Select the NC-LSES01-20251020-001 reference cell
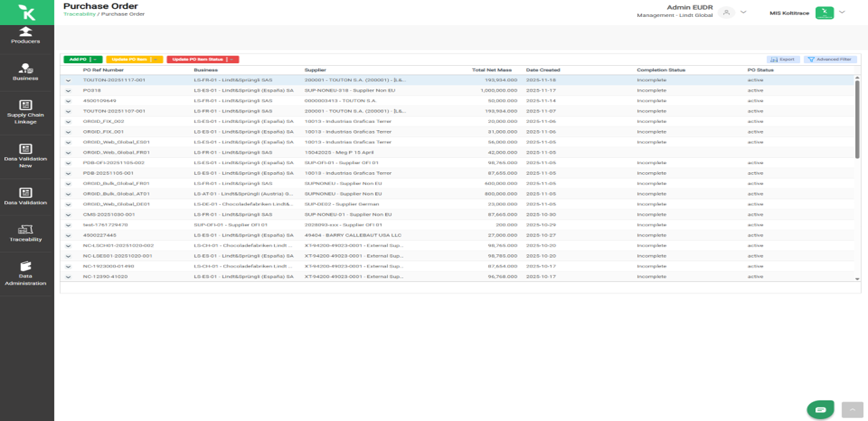Viewport: 868px width, 421px height. click(117, 256)
